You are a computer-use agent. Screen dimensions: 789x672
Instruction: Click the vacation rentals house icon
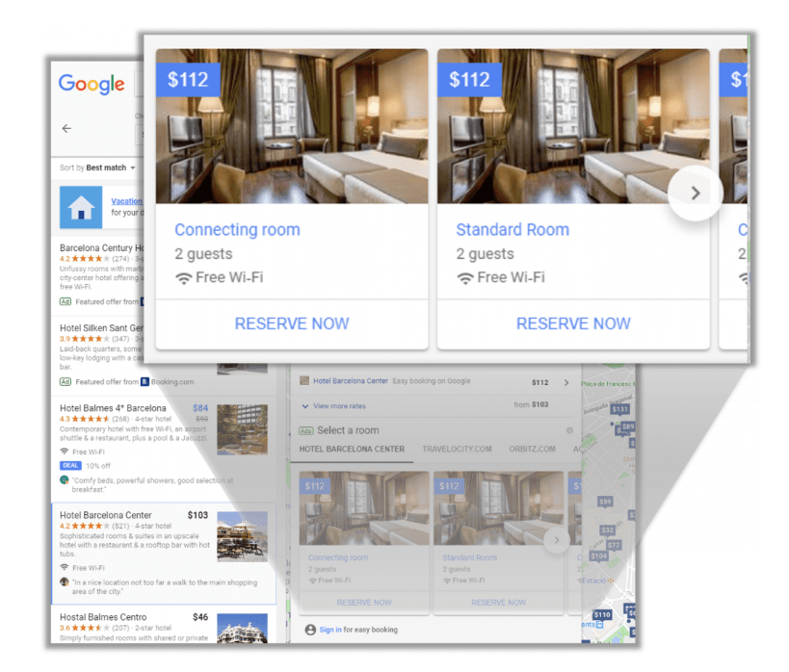(x=81, y=207)
